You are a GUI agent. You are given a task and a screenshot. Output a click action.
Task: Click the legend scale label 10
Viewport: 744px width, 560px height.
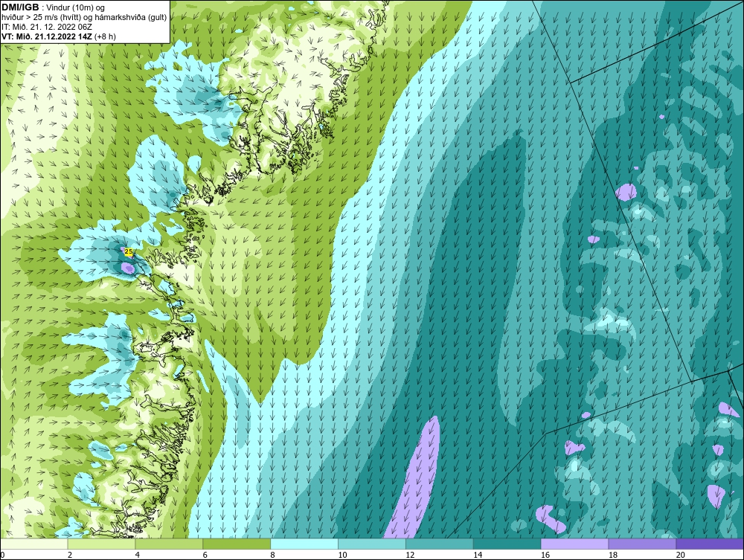click(342, 555)
